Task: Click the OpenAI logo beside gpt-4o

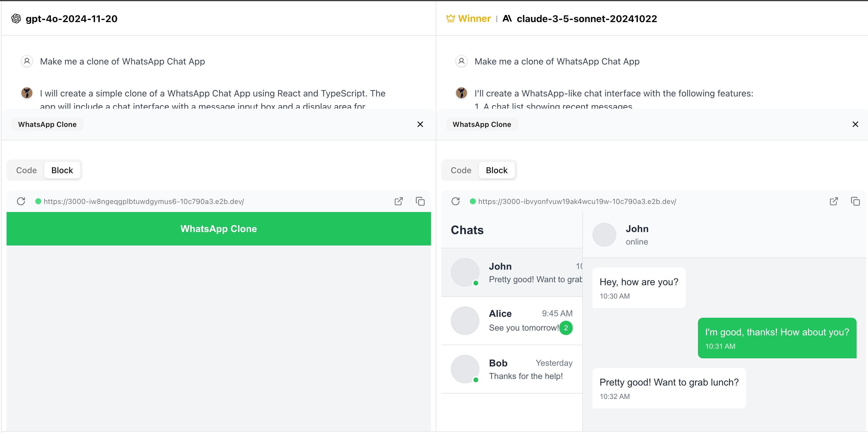Action: (x=16, y=19)
